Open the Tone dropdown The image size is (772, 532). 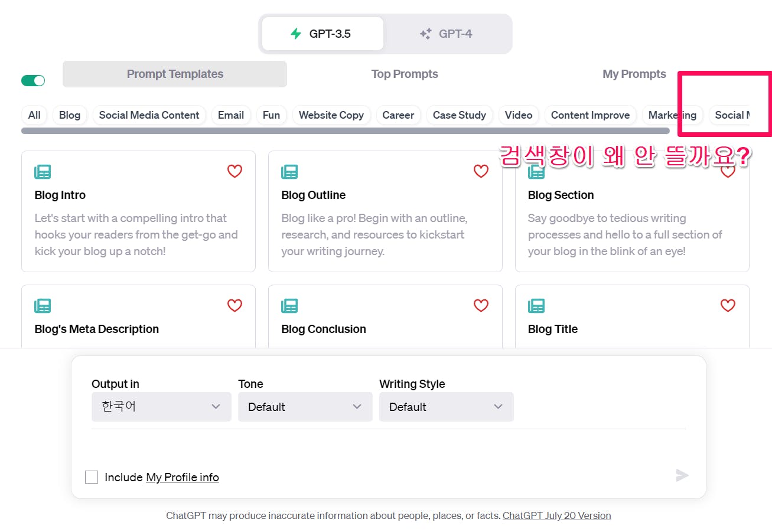coord(305,407)
